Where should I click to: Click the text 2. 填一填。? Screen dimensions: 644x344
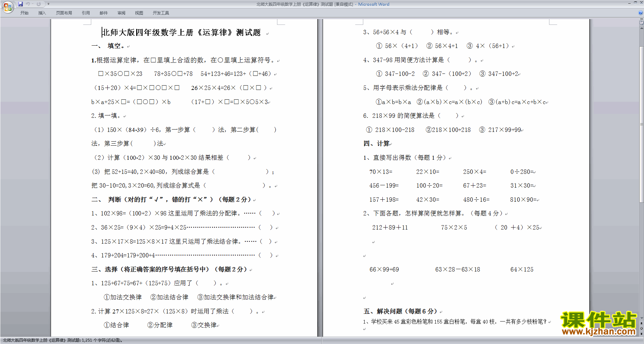[x=106, y=116]
